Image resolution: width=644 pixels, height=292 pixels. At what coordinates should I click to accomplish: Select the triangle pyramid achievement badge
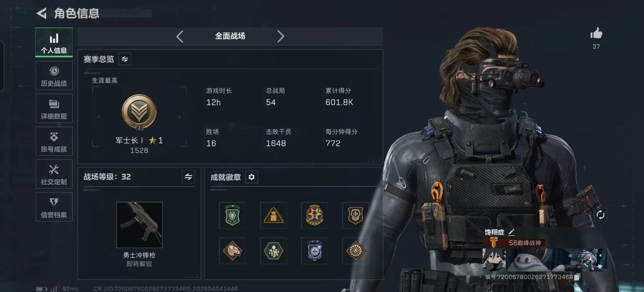point(274,215)
